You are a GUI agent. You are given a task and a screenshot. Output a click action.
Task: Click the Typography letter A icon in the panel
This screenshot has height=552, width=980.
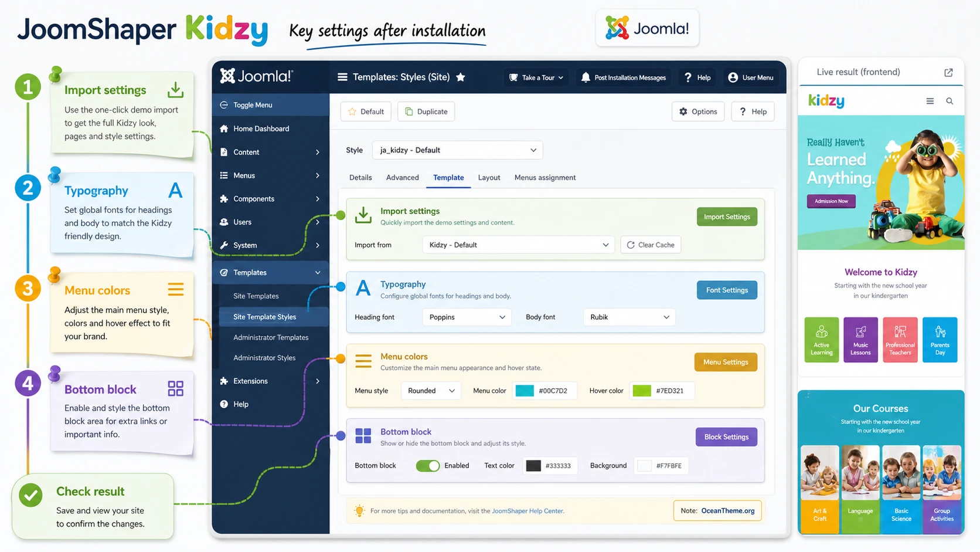pos(363,288)
